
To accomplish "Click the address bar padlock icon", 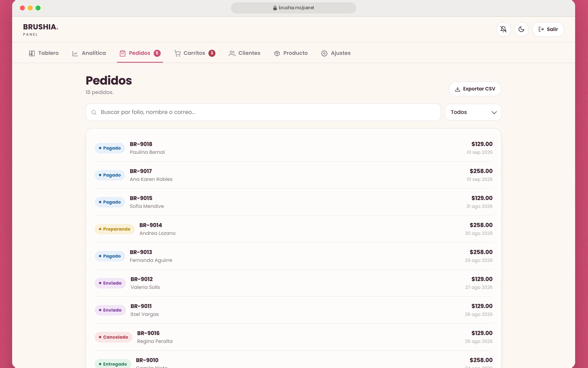I will point(275,8).
